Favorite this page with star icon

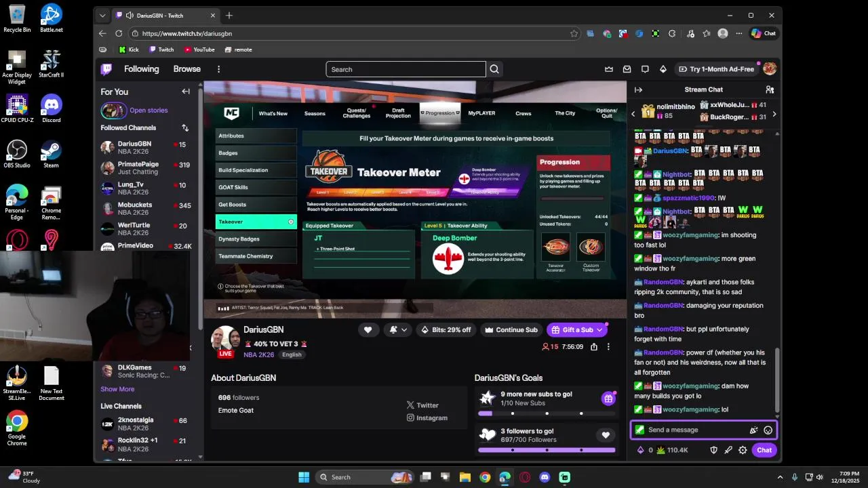[x=574, y=33]
